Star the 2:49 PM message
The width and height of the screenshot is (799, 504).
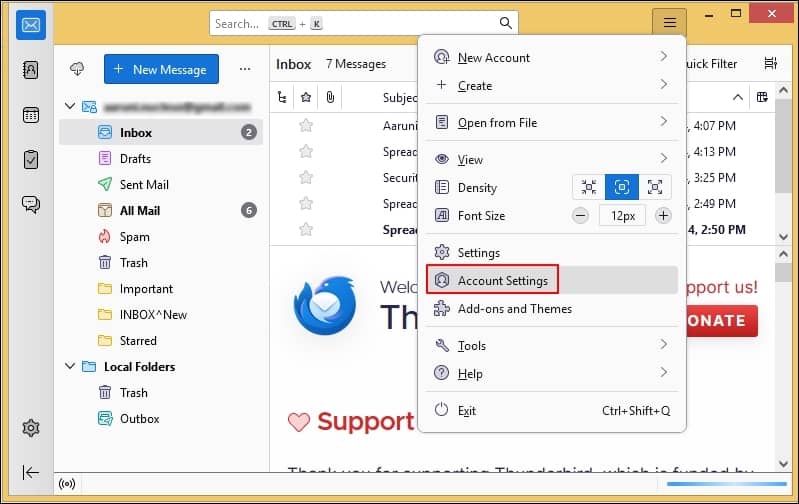coord(306,203)
